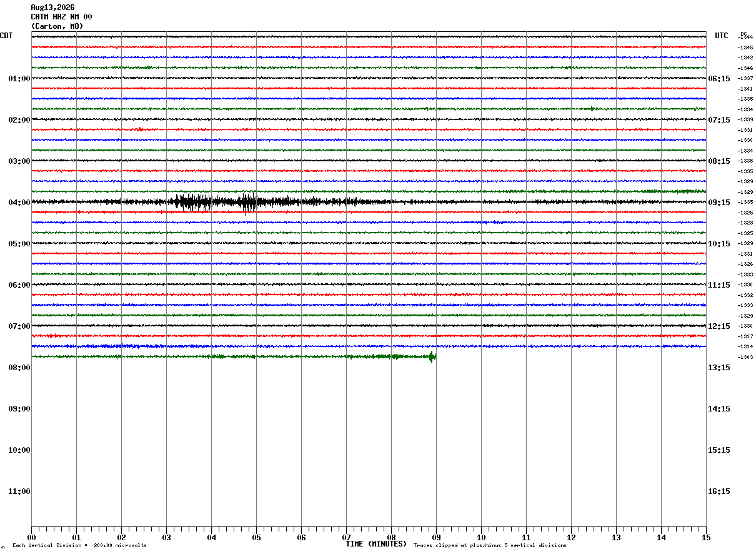Click the 13:15 UTC time label
756x554 pixels.
pos(719,368)
